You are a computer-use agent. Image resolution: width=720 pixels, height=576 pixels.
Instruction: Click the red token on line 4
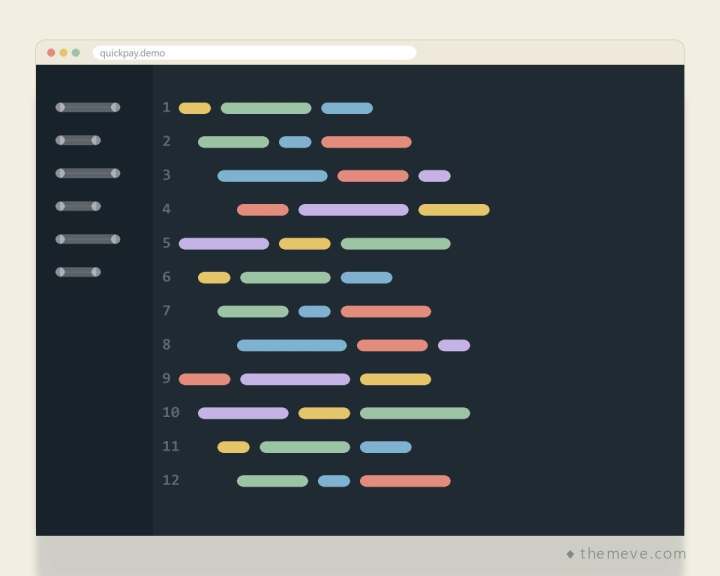click(263, 210)
